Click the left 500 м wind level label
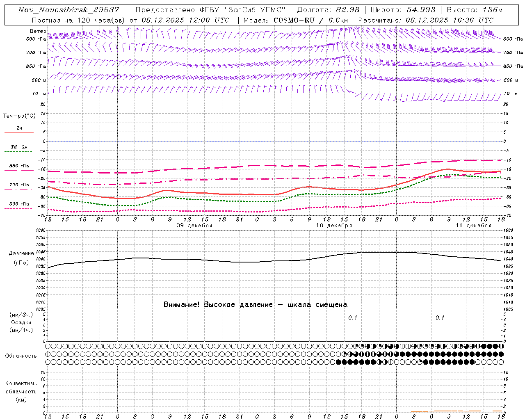The image size is (525, 420). (x=39, y=80)
